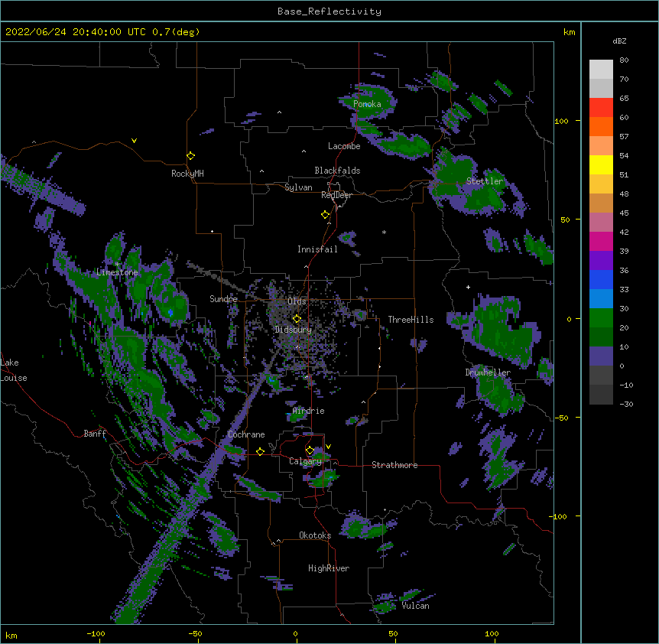
Task: Click the -10 value in the dBZ legend
Action: pyautogui.click(x=626, y=385)
